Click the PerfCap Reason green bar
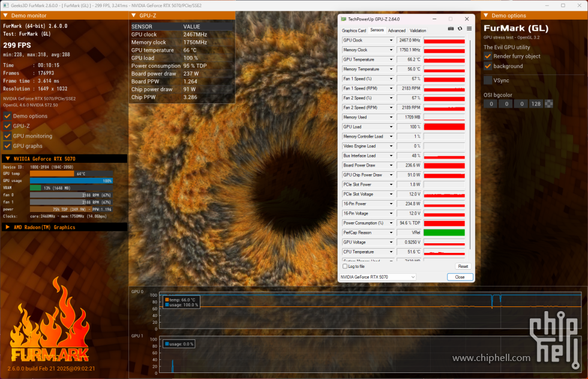588x379 pixels. (x=444, y=232)
